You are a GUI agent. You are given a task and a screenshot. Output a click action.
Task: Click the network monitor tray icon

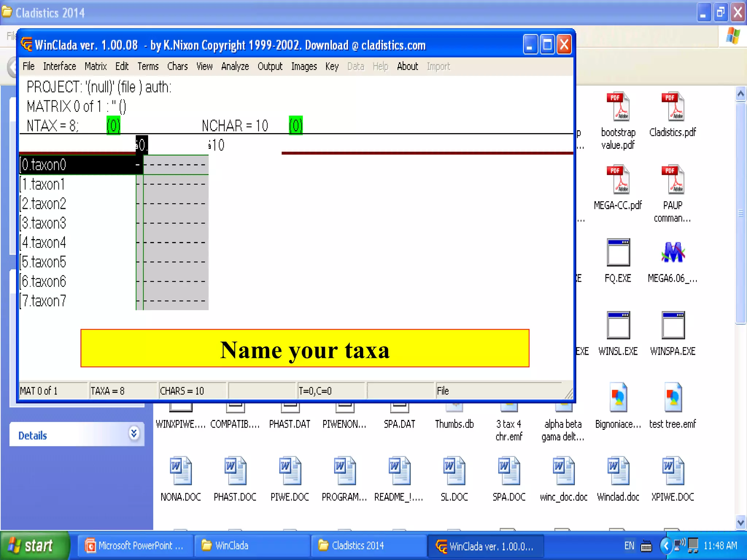click(693, 546)
